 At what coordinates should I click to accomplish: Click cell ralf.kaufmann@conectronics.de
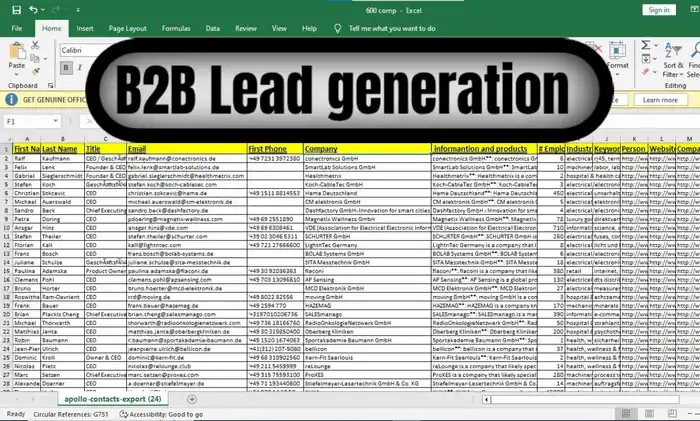point(187,158)
